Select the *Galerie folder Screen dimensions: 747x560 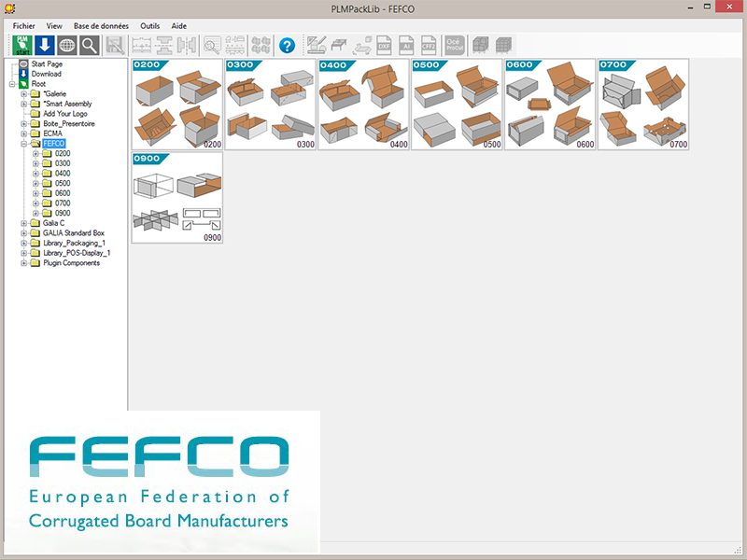coord(55,94)
